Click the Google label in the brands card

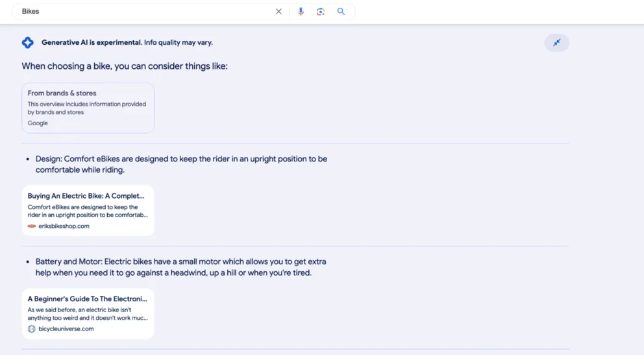tap(38, 123)
